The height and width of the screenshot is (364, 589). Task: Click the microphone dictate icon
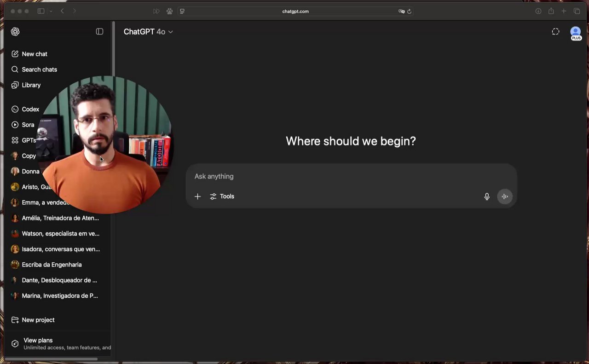pos(487,196)
